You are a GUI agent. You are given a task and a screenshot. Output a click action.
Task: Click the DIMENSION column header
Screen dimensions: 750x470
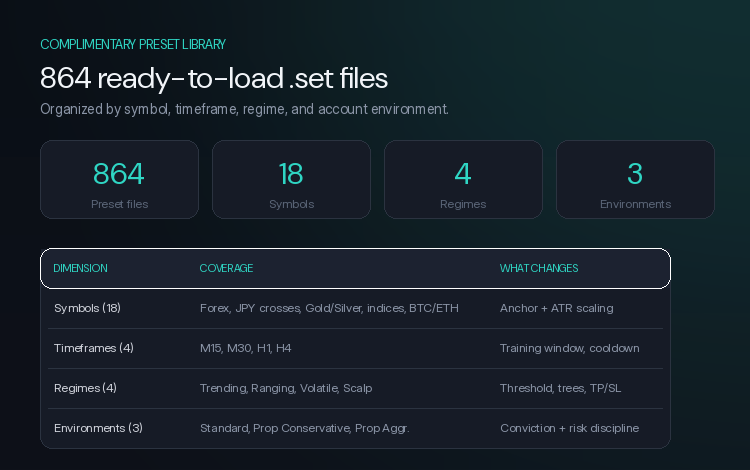[80, 268]
